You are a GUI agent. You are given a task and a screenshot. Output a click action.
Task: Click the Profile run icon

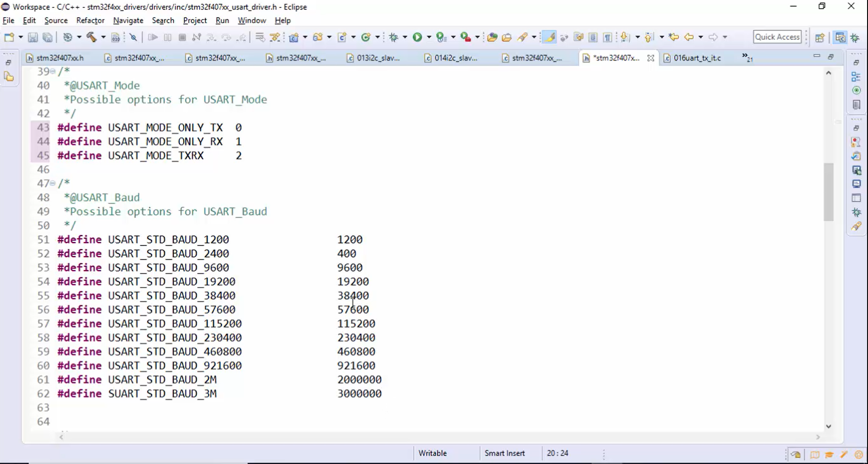[441, 37]
